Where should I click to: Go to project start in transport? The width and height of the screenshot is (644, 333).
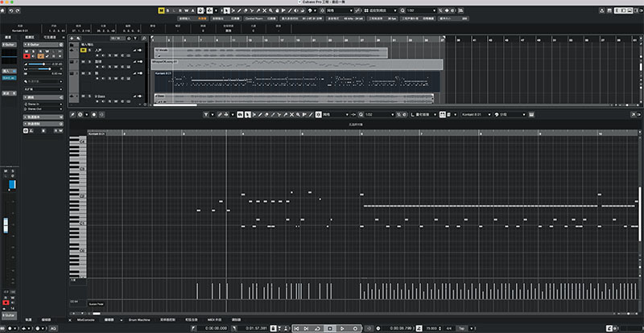[296, 328]
